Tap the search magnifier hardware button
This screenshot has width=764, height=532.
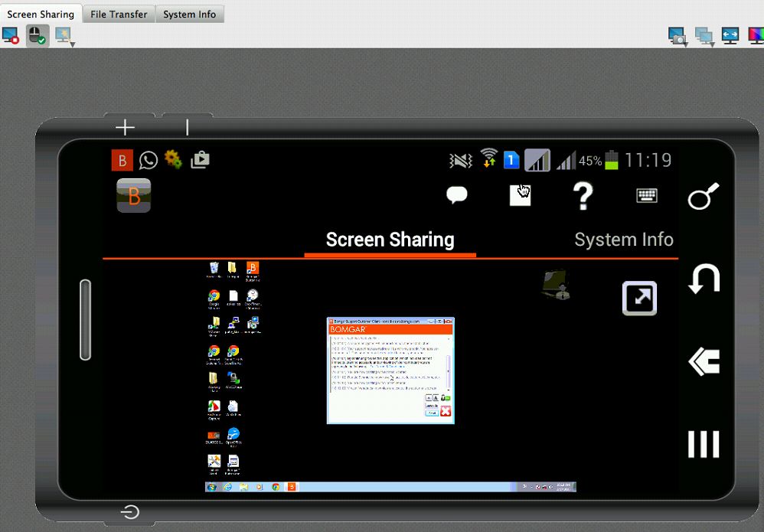pyautogui.click(x=703, y=197)
